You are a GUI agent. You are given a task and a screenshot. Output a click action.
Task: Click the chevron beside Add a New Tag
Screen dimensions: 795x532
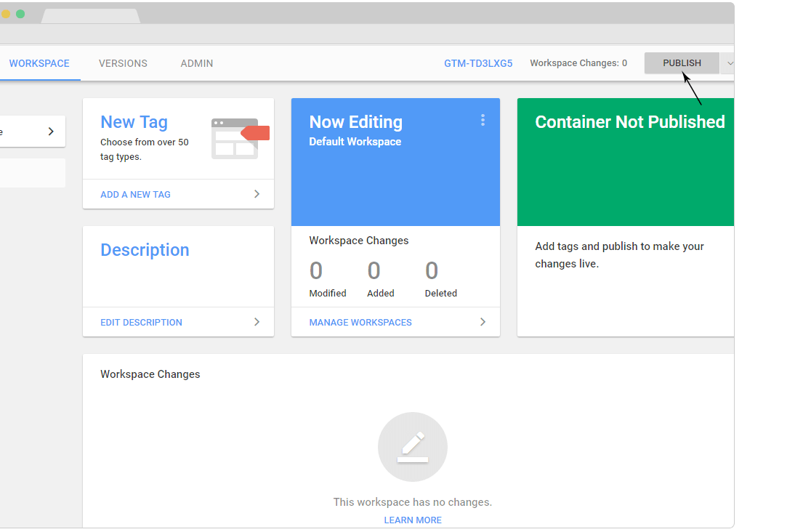[257, 194]
